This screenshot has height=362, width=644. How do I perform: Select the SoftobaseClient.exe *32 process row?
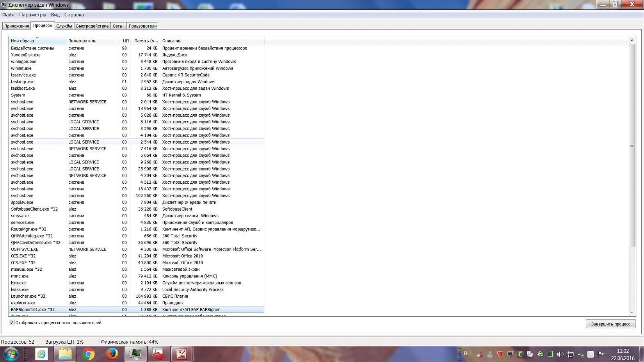(x=137, y=209)
